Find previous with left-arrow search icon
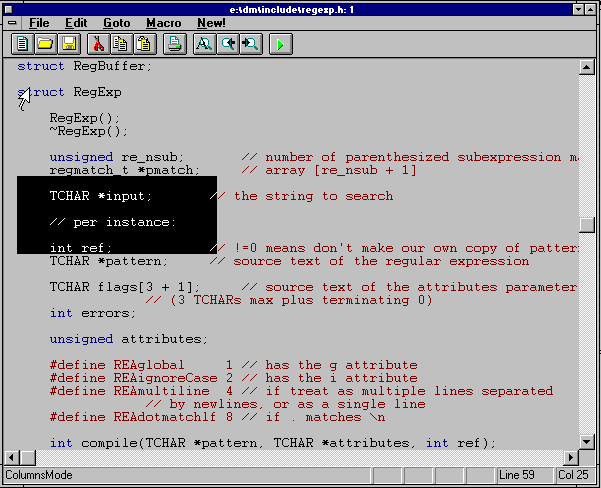 pyautogui.click(x=228, y=44)
